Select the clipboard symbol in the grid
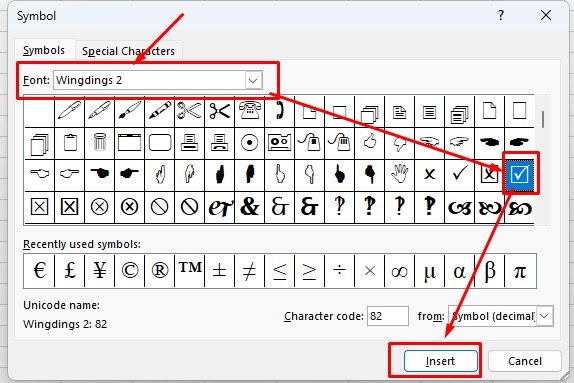 point(70,142)
